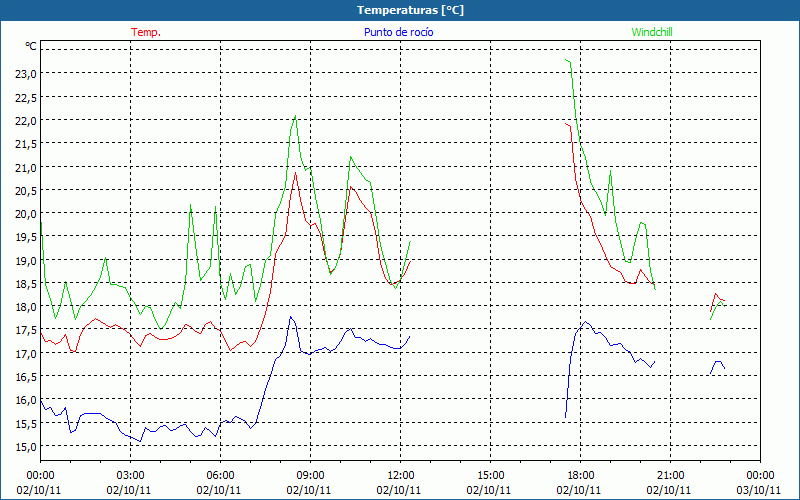Click the 17,5 y-axis value
The image size is (800, 500).
[x=26, y=331]
